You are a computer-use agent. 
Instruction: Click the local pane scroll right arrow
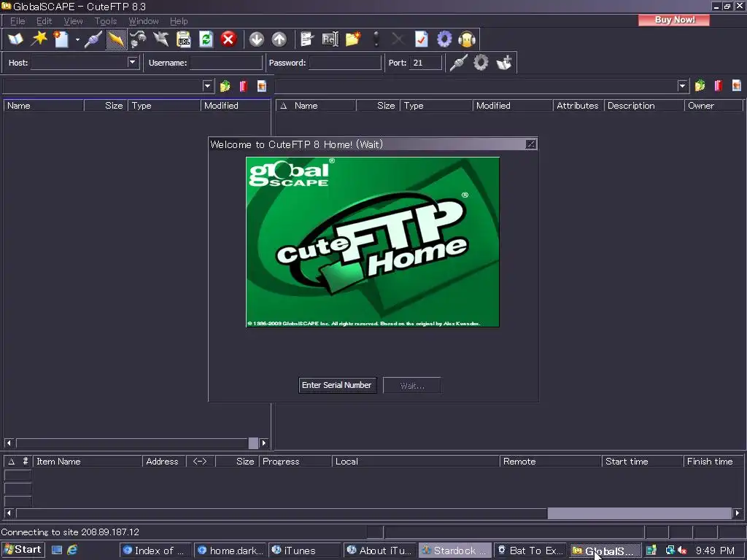click(x=264, y=443)
